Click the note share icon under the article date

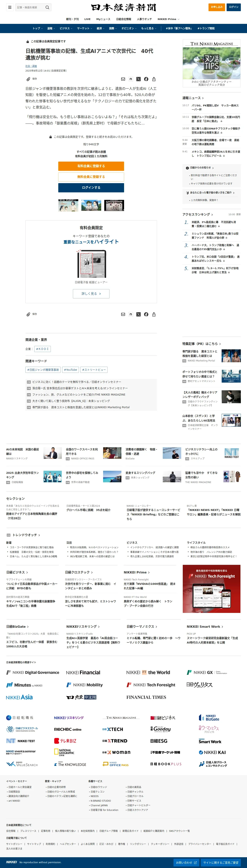click(x=131, y=79)
